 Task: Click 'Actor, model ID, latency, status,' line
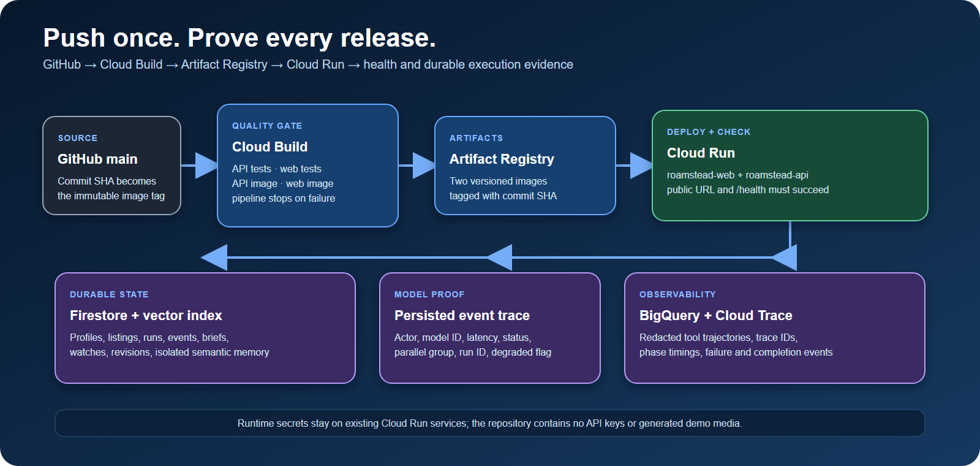point(462,337)
